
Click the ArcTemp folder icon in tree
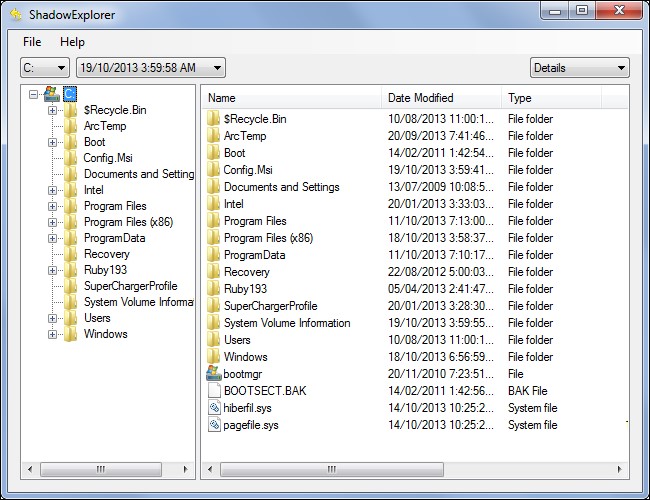[70, 126]
